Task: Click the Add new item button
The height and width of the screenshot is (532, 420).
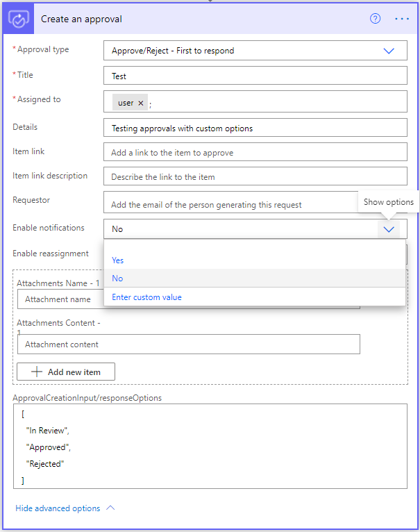Action: point(66,372)
